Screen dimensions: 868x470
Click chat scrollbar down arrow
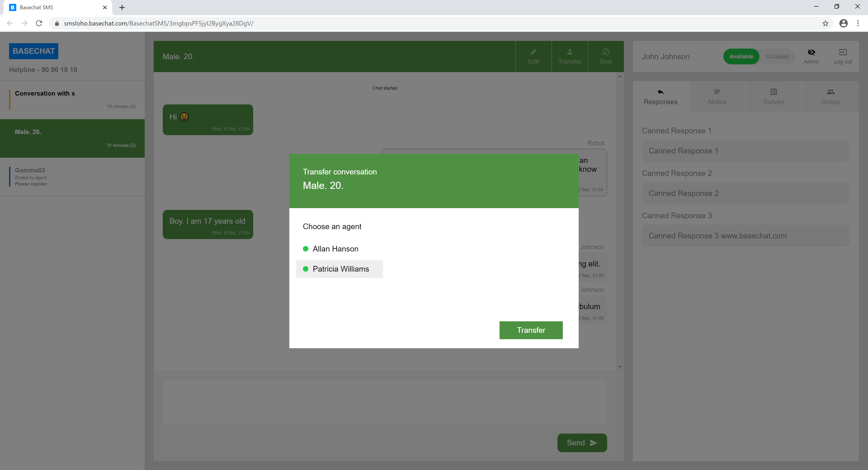pyautogui.click(x=620, y=367)
